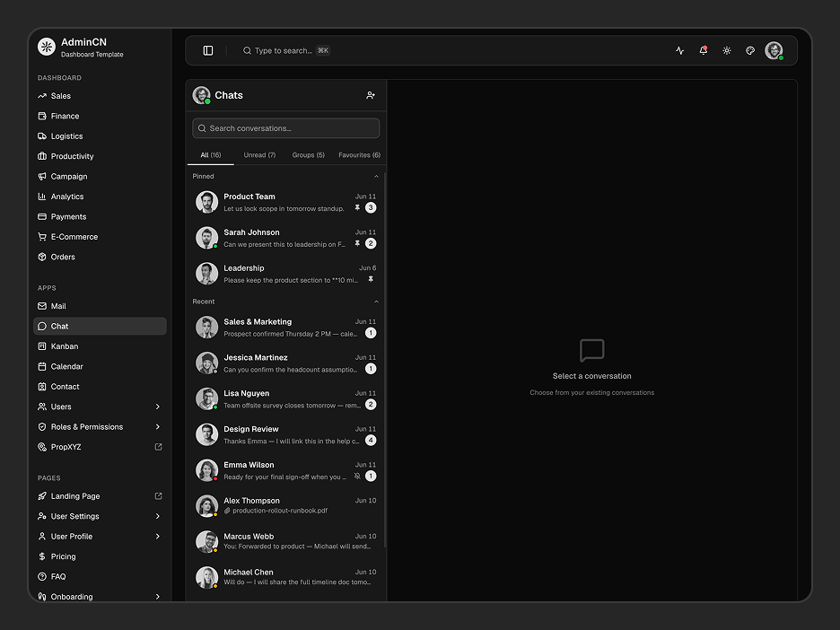840x630 pixels.
Task: Open Marcus Webb conversation
Action: click(286, 542)
